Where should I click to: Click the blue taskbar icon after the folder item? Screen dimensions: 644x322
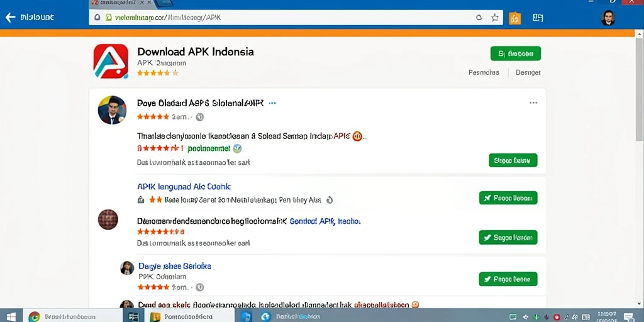(246, 316)
